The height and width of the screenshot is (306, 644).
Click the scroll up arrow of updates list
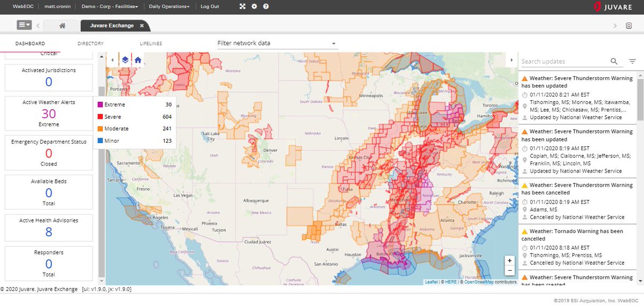pos(640,74)
